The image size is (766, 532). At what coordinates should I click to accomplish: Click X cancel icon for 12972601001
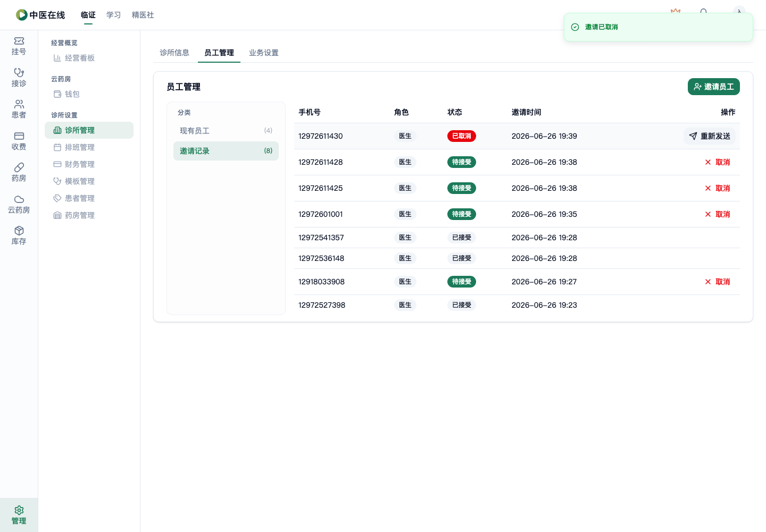(x=708, y=214)
